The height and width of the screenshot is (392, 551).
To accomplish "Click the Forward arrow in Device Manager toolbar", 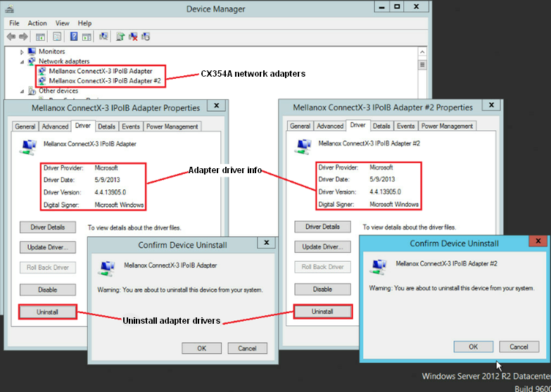I will [x=23, y=37].
